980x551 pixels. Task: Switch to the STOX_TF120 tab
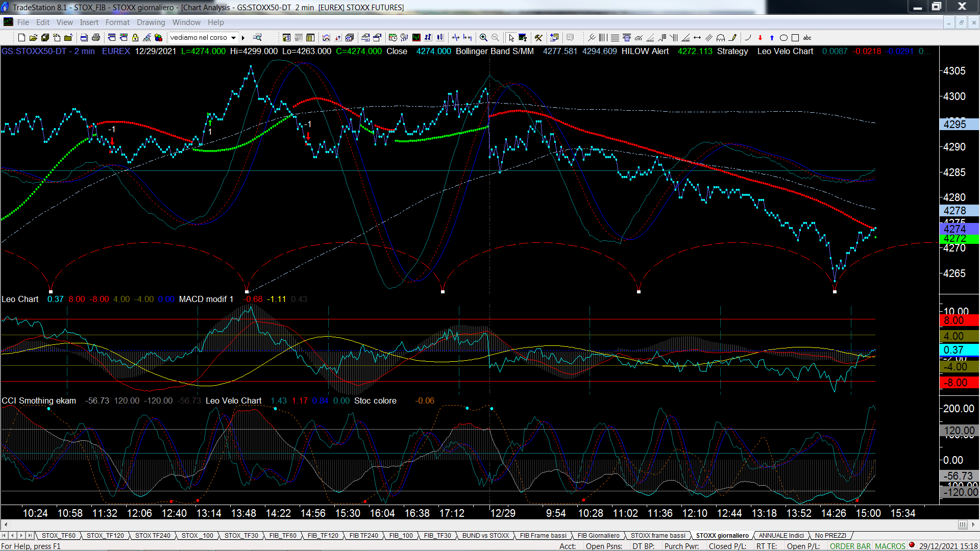tap(105, 535)
